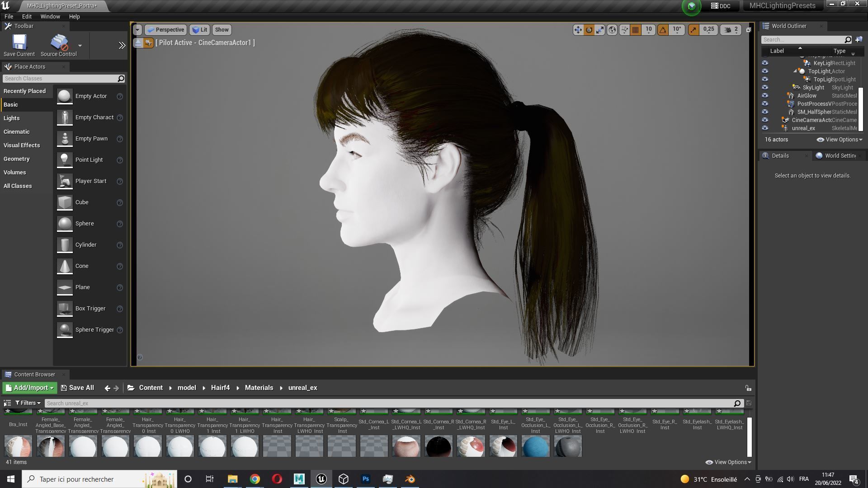Go back in Content Browser history
The height and width of the screenshot is (488, 868).
tap(107, 388)
